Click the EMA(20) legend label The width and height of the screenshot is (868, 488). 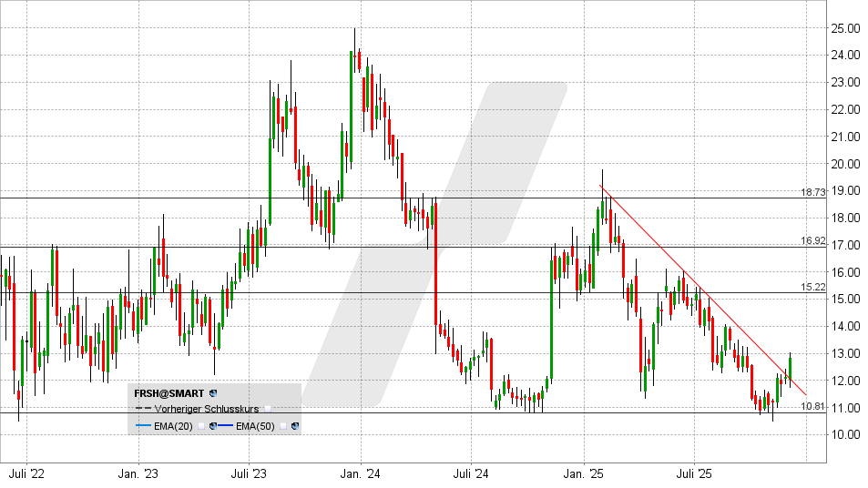pyautogui.click(x=173, y=426)
